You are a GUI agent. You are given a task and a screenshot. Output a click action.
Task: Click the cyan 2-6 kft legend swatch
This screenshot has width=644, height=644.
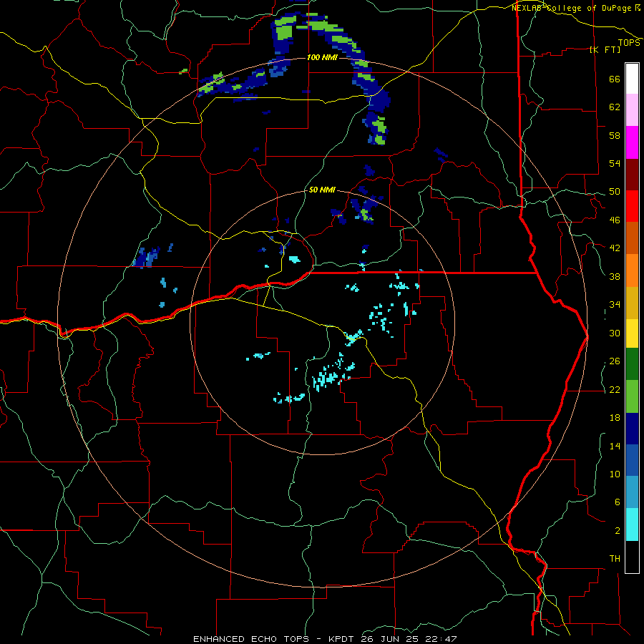(x=632, y=525)
